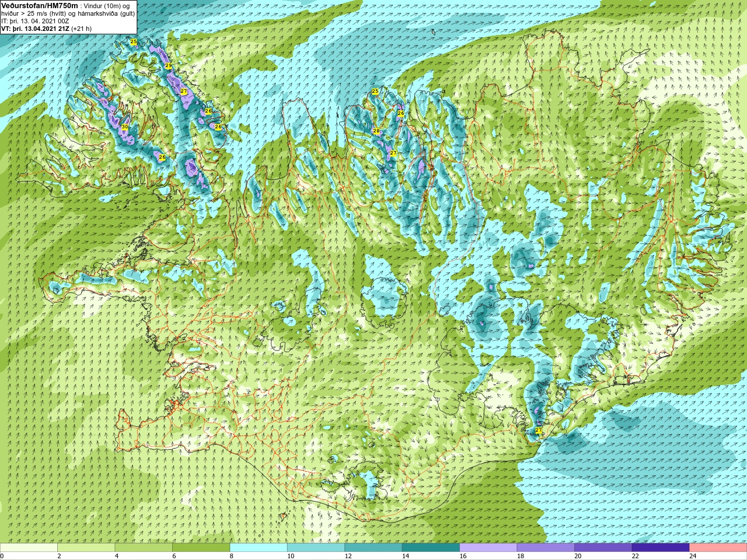Pick the 12–14 m/s teal legend segment
This screenshot has height=560, width=747.
373,548
